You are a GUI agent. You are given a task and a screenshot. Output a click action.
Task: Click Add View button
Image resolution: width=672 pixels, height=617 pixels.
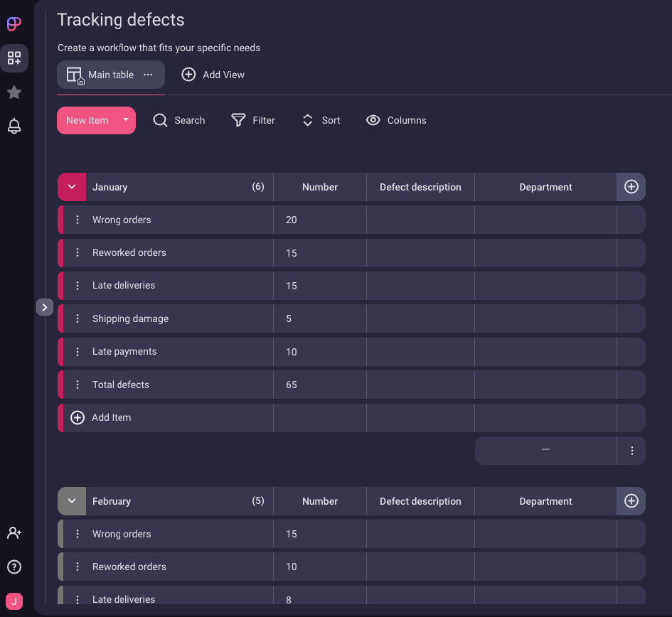[213, 75]
